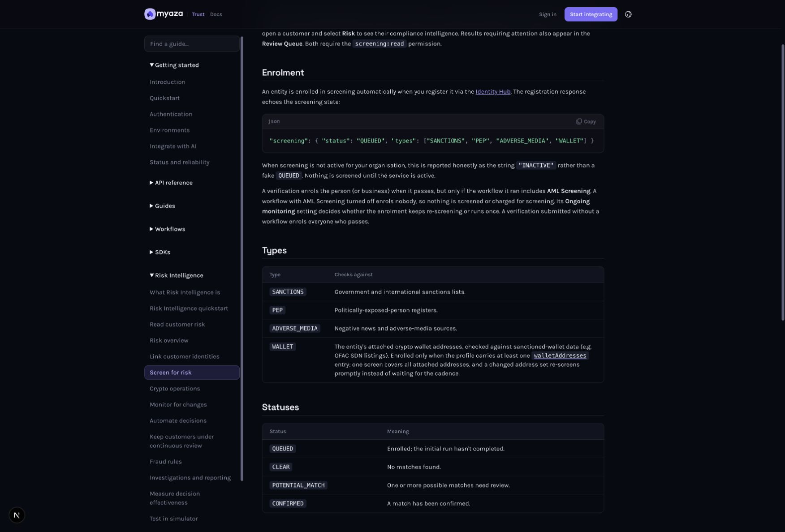Click Start integrating button
The height and width of the screenshot is (532, 785).
coord(591,14)
